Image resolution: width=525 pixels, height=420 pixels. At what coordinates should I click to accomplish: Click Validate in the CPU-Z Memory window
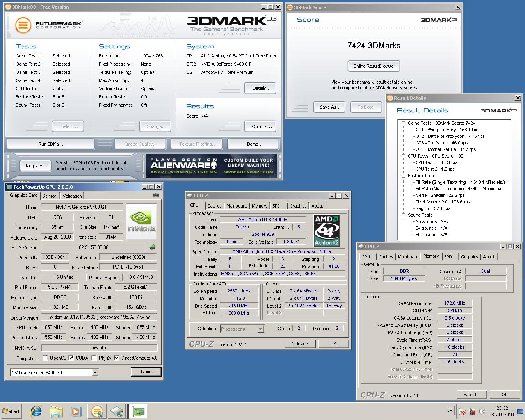(x=471, y=395)
